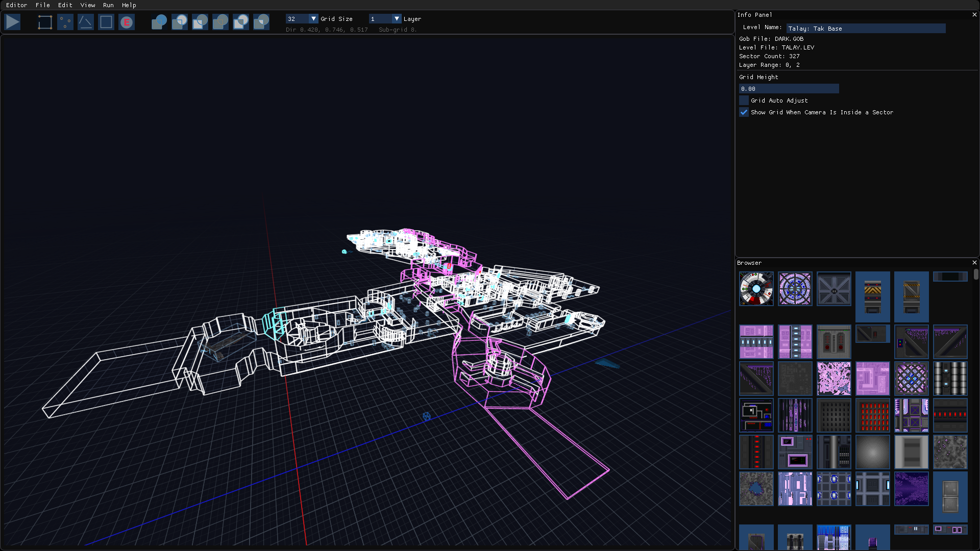The width and height of the screenshot is (980, 551).
Task: Select last boolean mode icon after layer shapes
Action: click(x=261, y=22)
